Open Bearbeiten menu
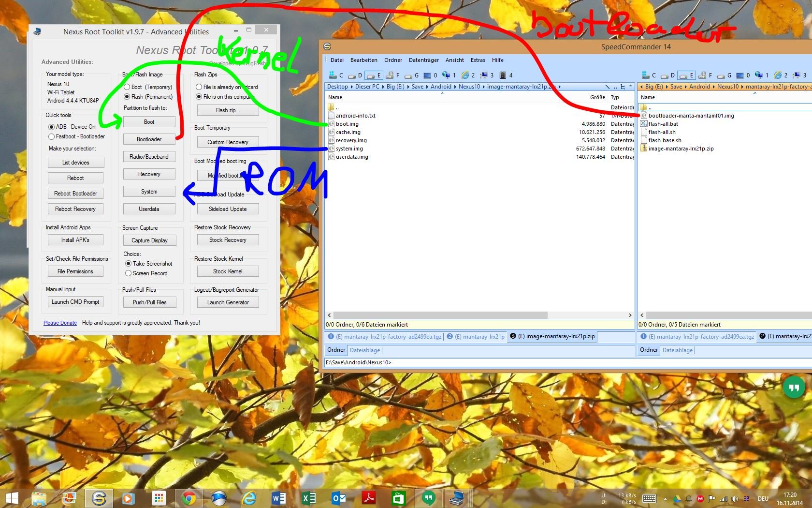Viewport: 812px width, 508px height. [364, 60]
